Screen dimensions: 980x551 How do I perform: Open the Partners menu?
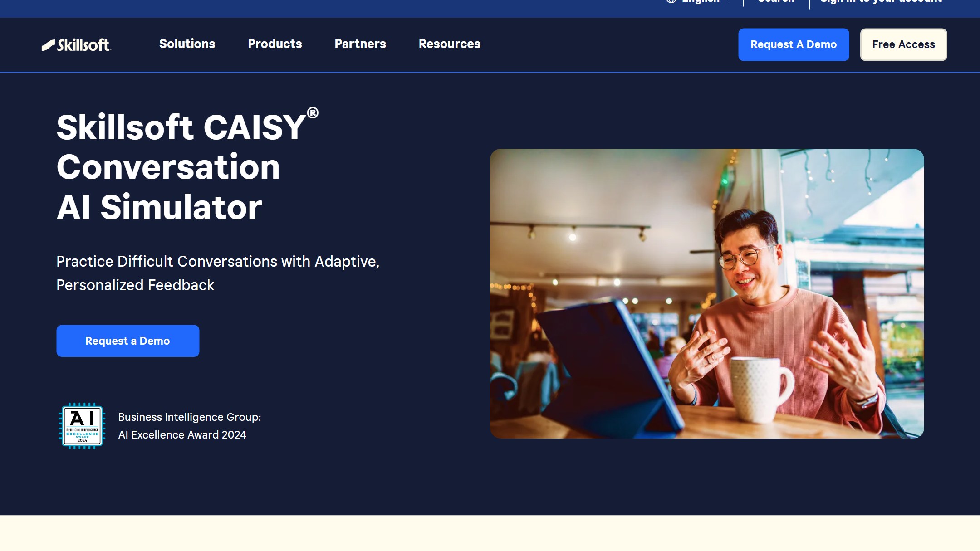(x=360, y=44)
